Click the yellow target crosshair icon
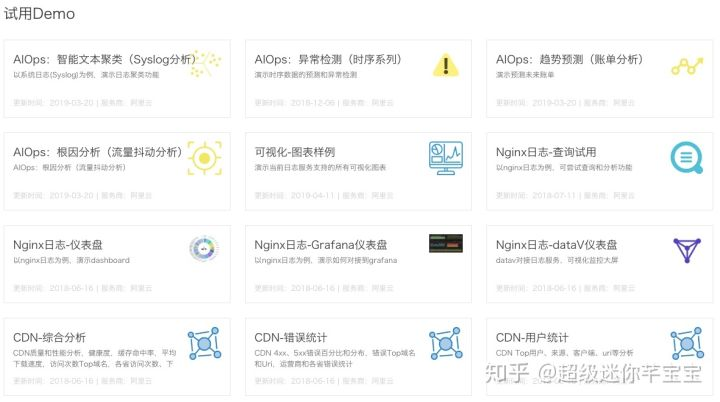This screenshot has height=402, width=720. (205, 158)
